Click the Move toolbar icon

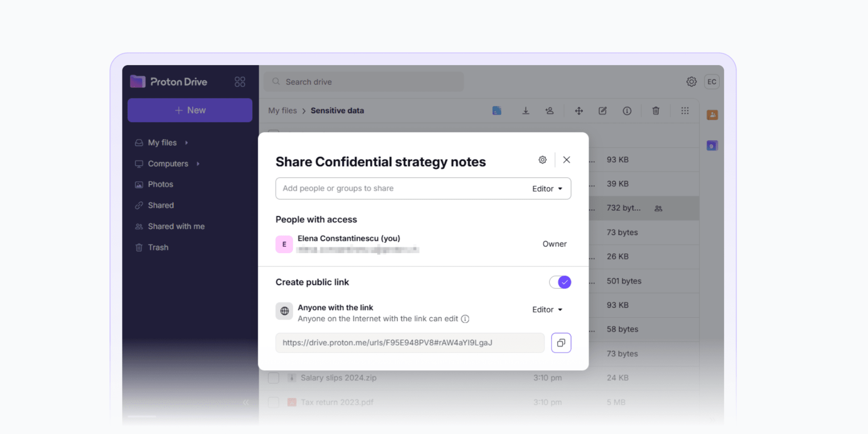(x=579, y=111)
